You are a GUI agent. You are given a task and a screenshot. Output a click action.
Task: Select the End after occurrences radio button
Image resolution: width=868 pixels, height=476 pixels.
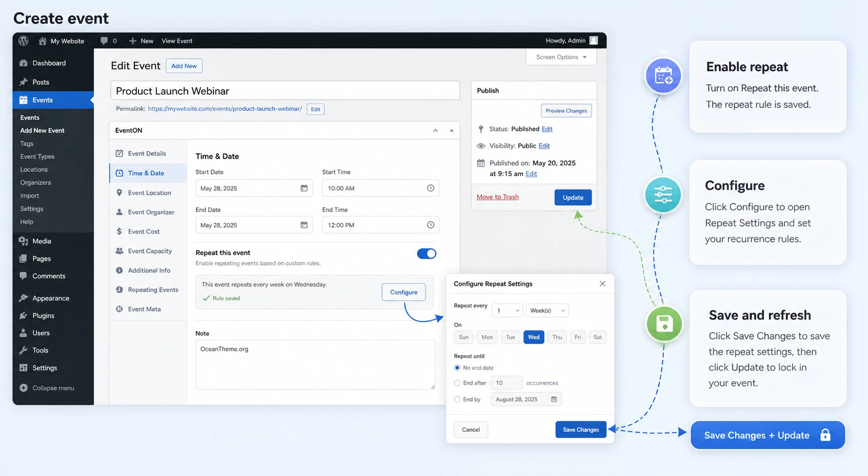457,383
